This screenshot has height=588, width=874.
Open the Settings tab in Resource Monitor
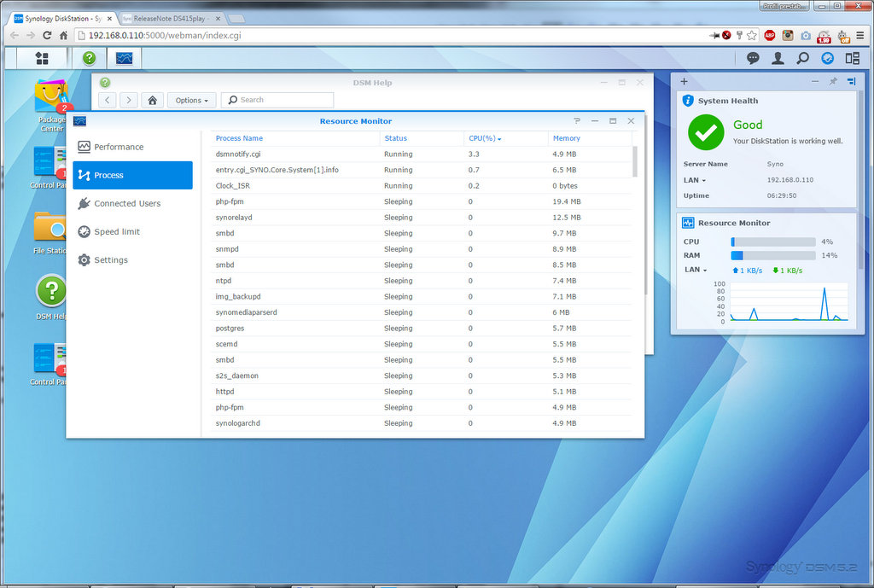coord(132,260)
